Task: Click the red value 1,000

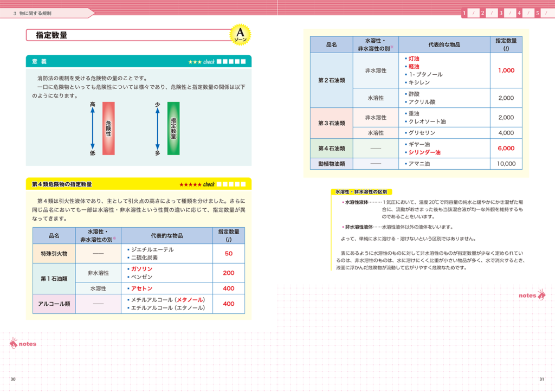Action: pos(506,70)
